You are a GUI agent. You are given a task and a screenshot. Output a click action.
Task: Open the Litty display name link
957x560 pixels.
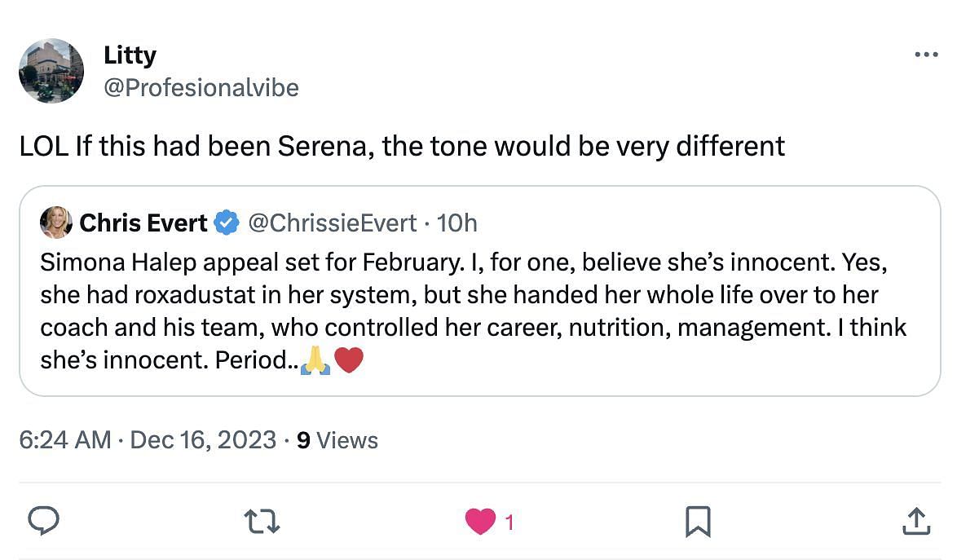[x=130, y=55]
